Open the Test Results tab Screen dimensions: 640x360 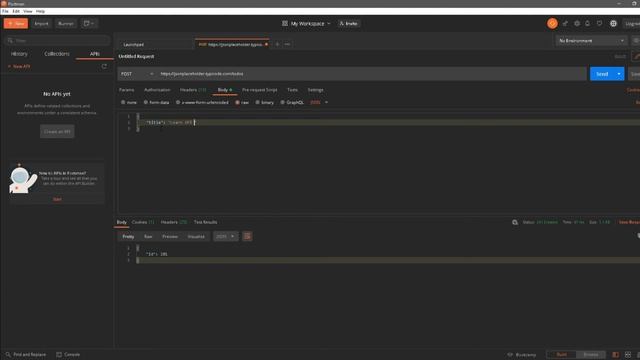(205, 222)
